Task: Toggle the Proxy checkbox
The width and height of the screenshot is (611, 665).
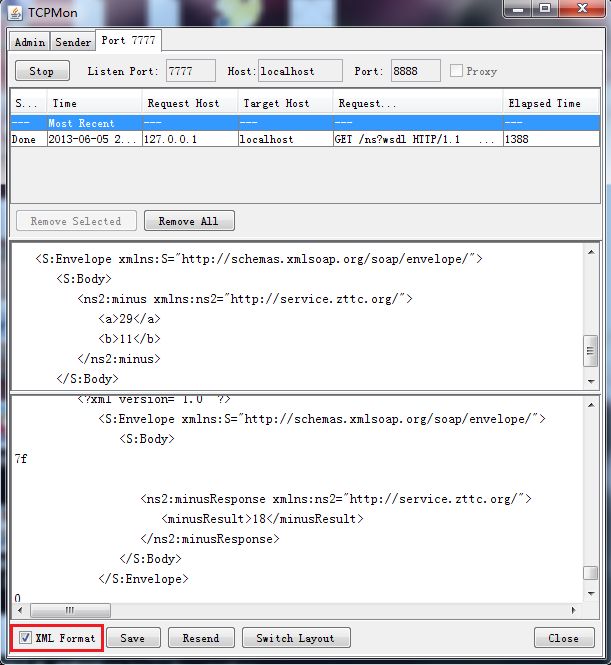Action: [x=456, y=70]
